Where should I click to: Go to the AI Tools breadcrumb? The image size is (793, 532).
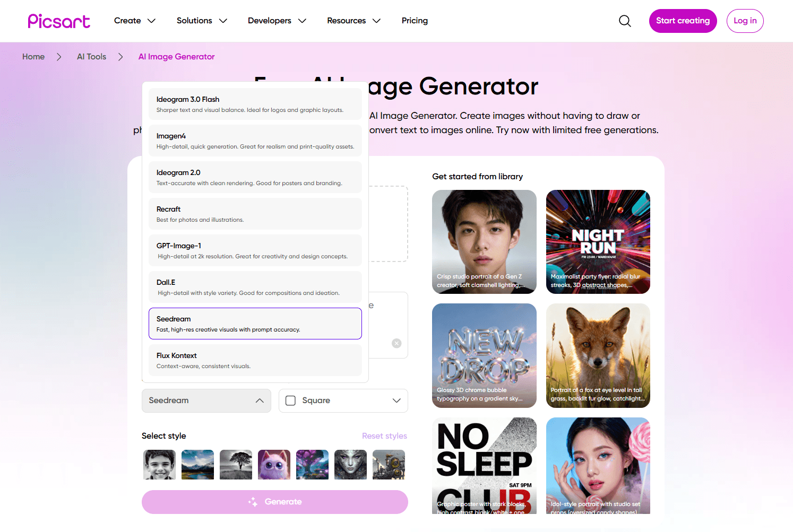[91, 57]
